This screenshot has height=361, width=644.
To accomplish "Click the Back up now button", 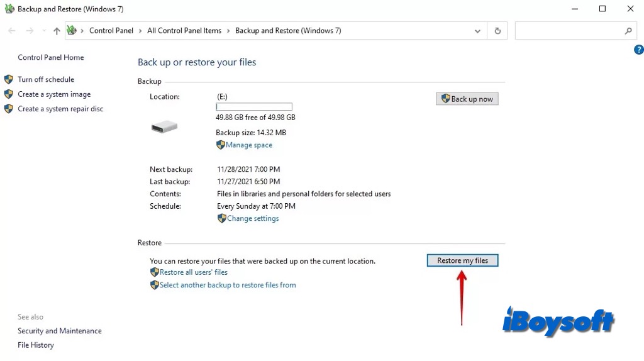I will click(x=467, y=99).
